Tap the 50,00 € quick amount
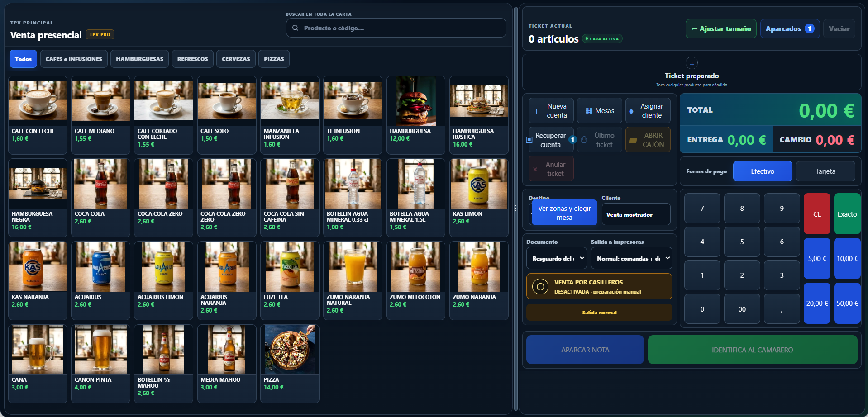Viewport: 868px width, 417px height. click(x=847, y=303)
